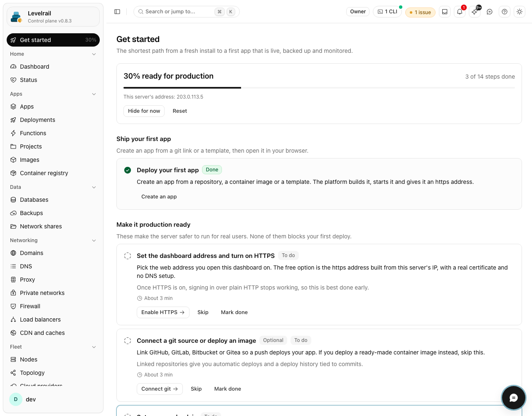Click the green Deploy your first app checkmark
This screenshot has height=416, width=532.
pyautogui.click(x=128, y=170)
